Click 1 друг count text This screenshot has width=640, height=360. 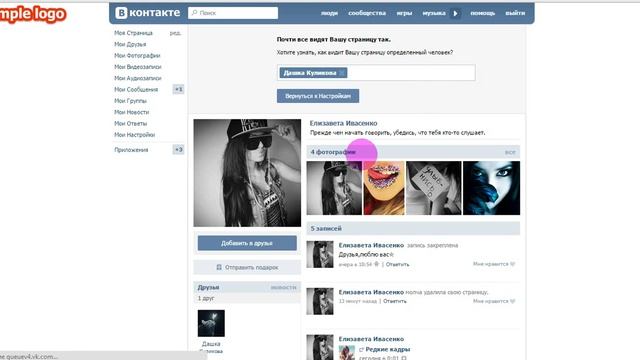click(x=206, y=298)
